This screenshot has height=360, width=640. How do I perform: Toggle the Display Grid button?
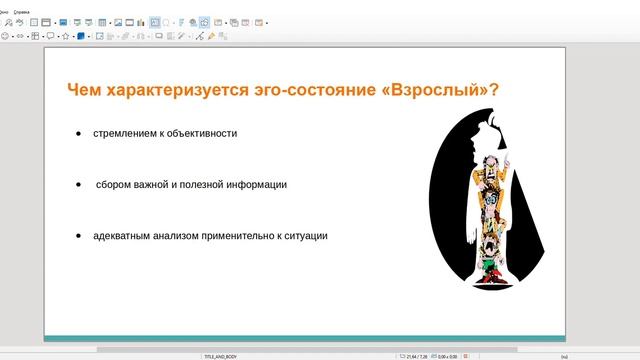point(34,23)
